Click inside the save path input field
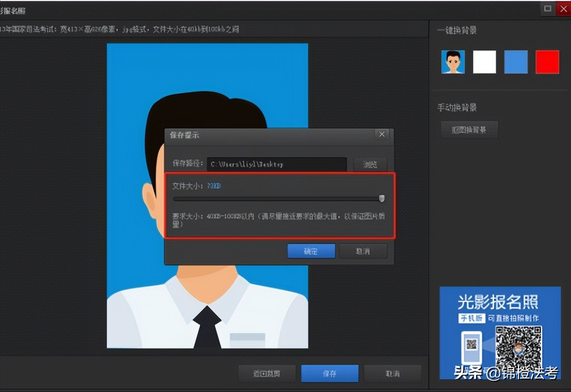The image size is (571, 392). click(276, 164)
